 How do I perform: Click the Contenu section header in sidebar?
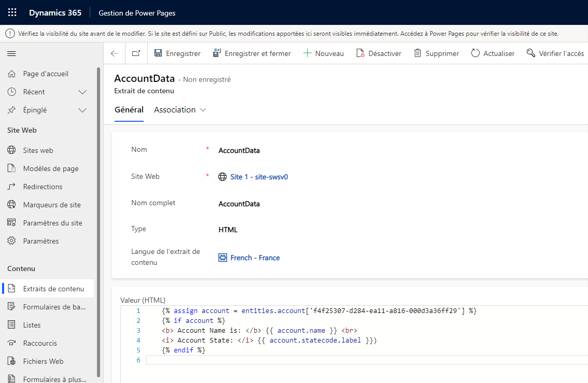tap(21, 268)
